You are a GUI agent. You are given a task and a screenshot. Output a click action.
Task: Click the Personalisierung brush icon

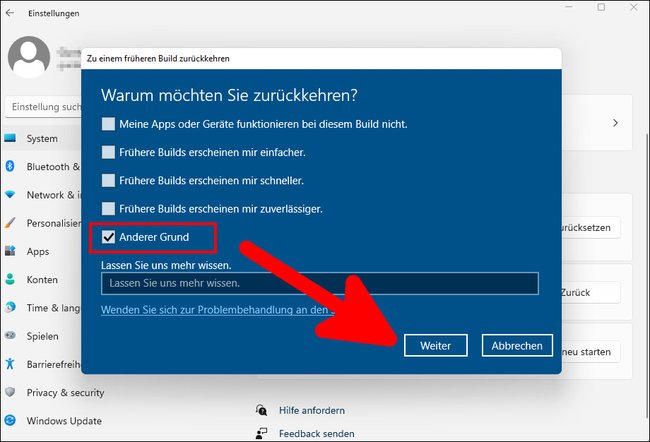10,223
